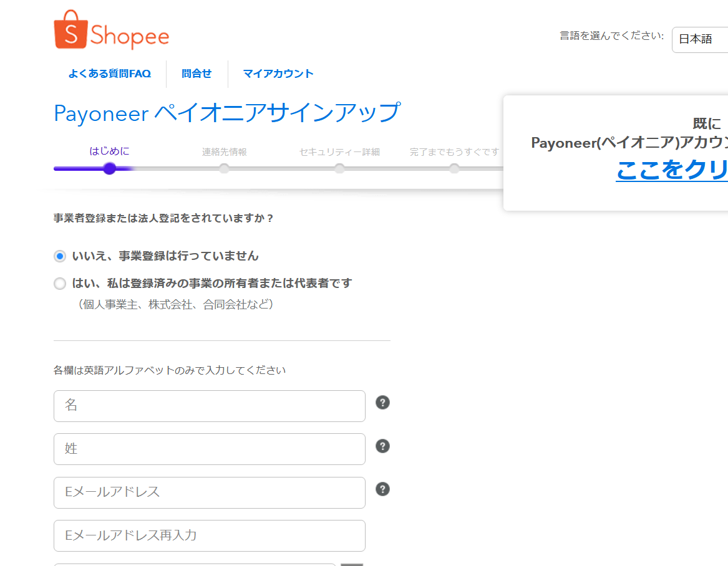Select いいえ、事業登録は行っていません option
The height and width of the screenshot is (566, 728).
pos(59,256)
